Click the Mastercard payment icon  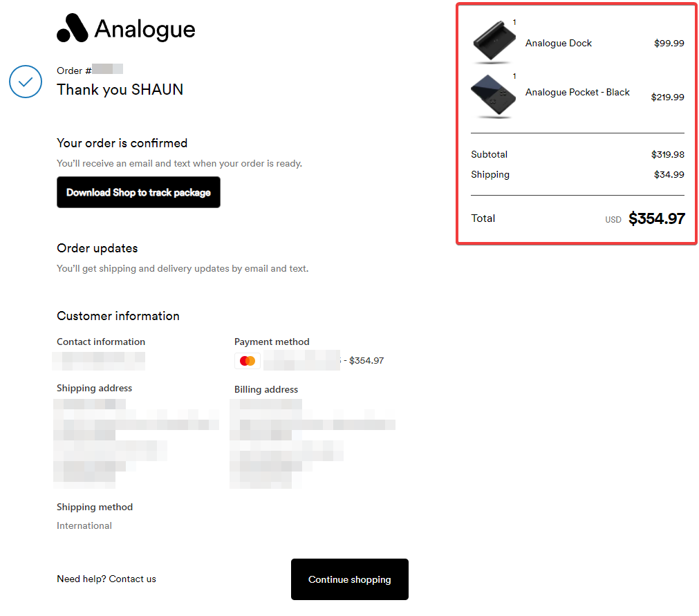tap(248, 361)
